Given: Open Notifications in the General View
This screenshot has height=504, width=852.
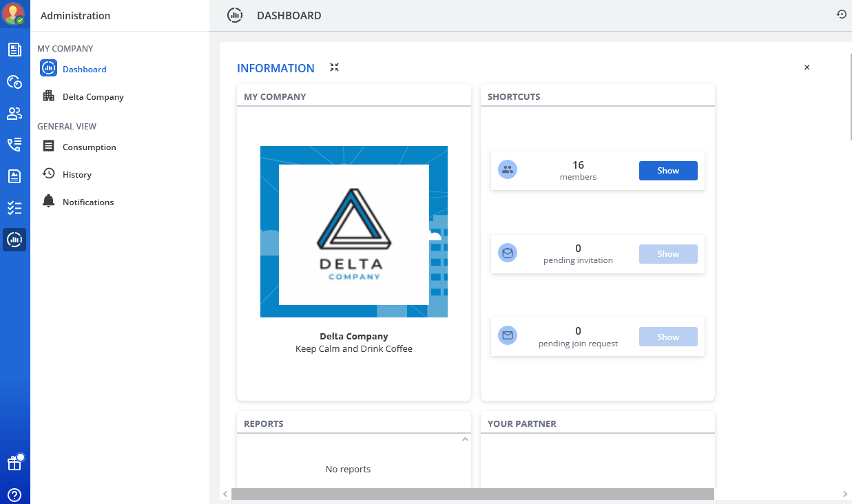Looking at the screenshot, I should coord(87,202).
